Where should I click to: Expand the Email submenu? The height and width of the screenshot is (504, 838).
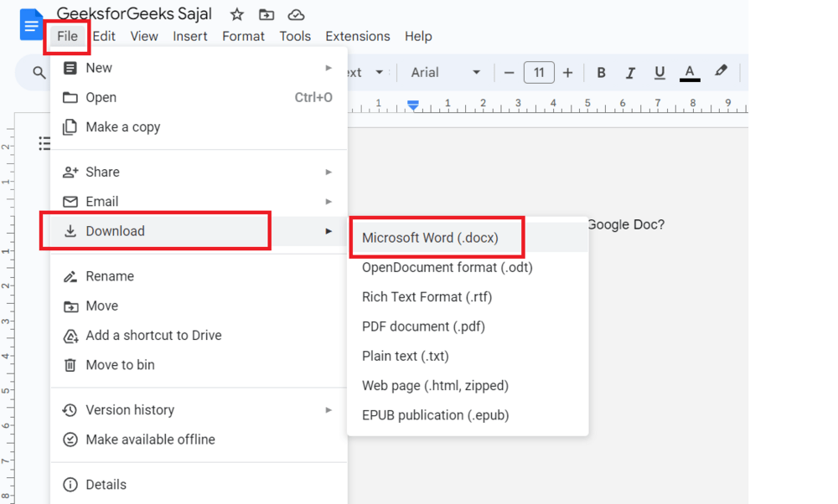[199, 201]
